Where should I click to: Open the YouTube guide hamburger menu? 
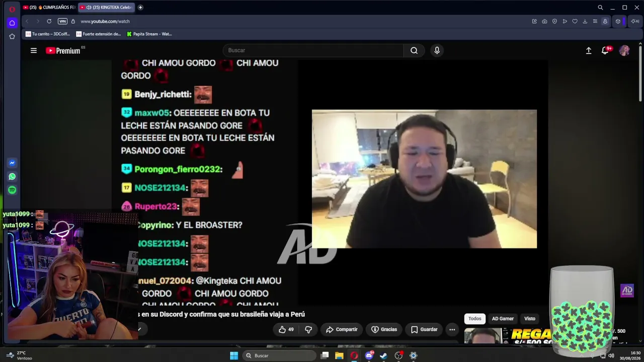pos(34,50)
